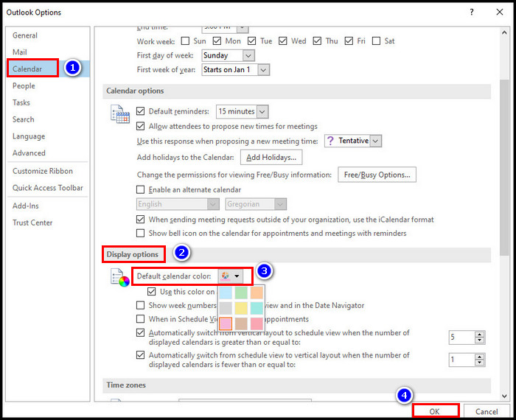Pick the peach orange color swatch
The height and width of the screenshot is (420, 516).
(257, 293)
